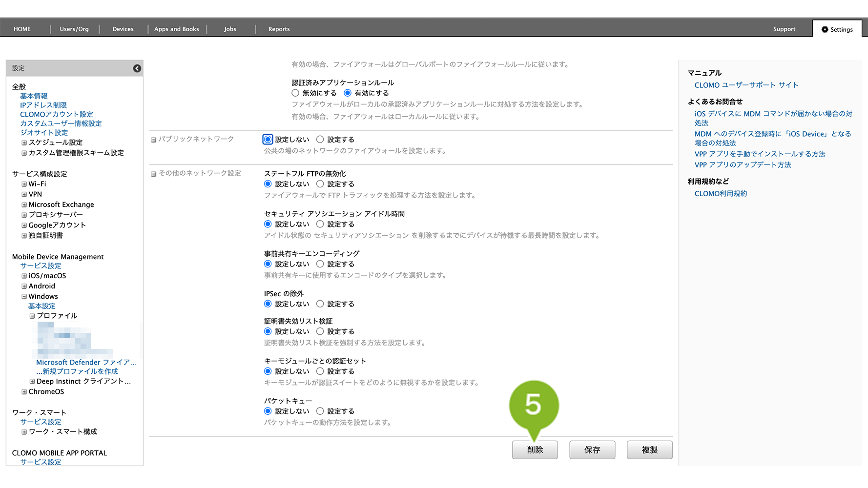Expand the ChromeOS plus icon

(x=24, y=392)
